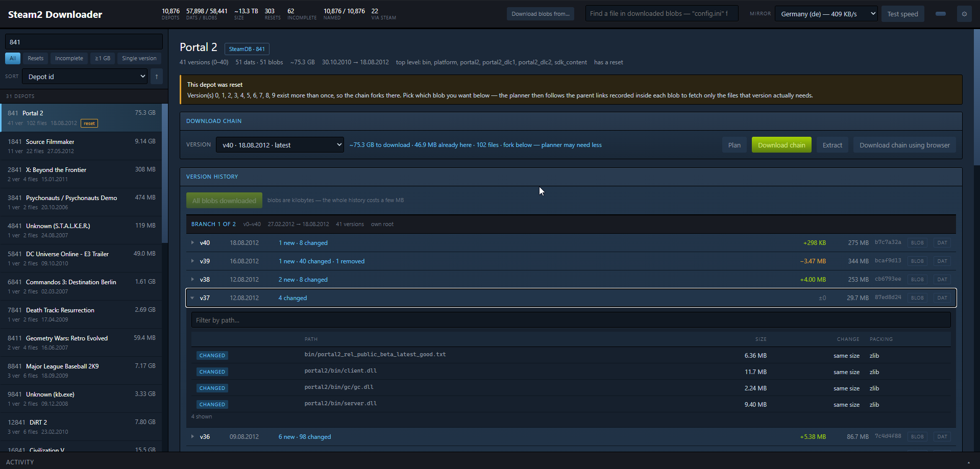
Task: Select the Incomplete filter tab
Action: click(69, 58)
